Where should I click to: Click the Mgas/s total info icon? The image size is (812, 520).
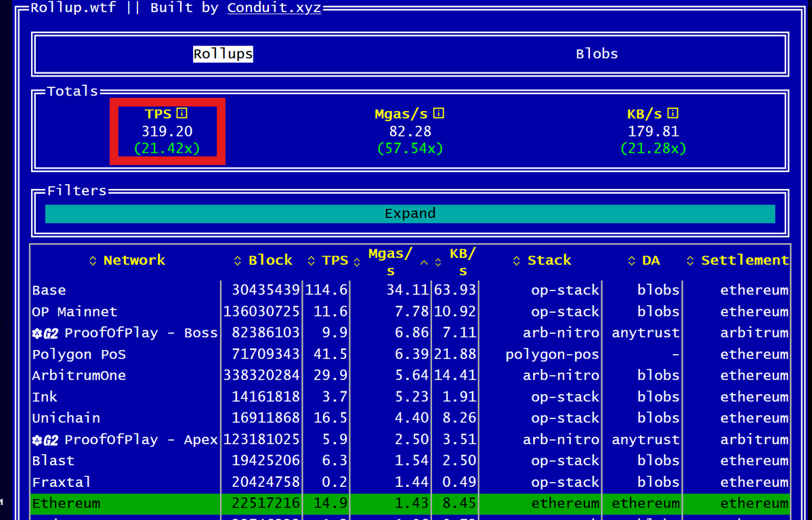click(439, 113)
